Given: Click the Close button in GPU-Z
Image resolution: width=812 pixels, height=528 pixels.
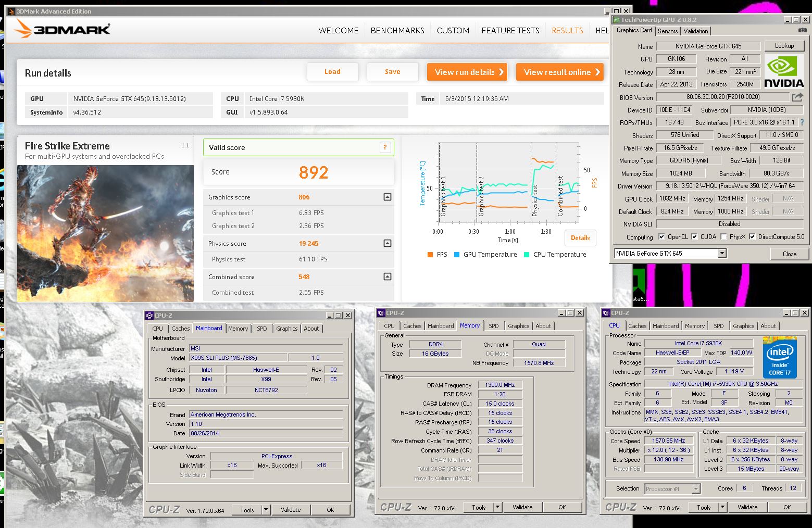Looking at the screenshot, I should (x=789, y=254).
